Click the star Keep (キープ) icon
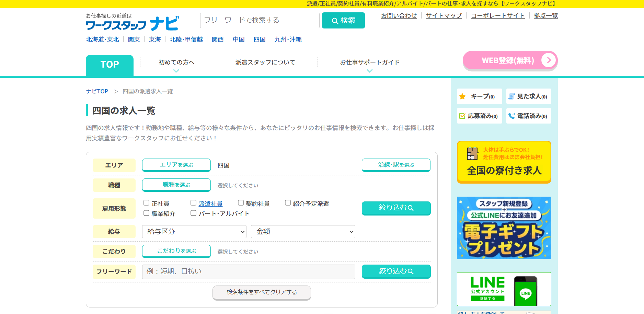Screen dimensions: 644x314 pos(462,96)
